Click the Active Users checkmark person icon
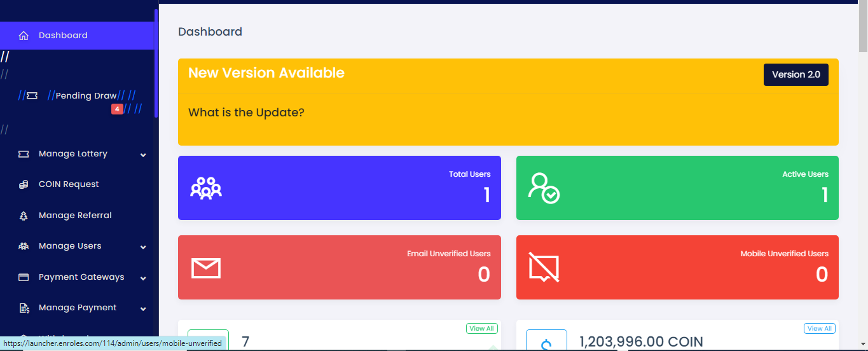This screenshot has width=868, height=351. coord(544,188)
